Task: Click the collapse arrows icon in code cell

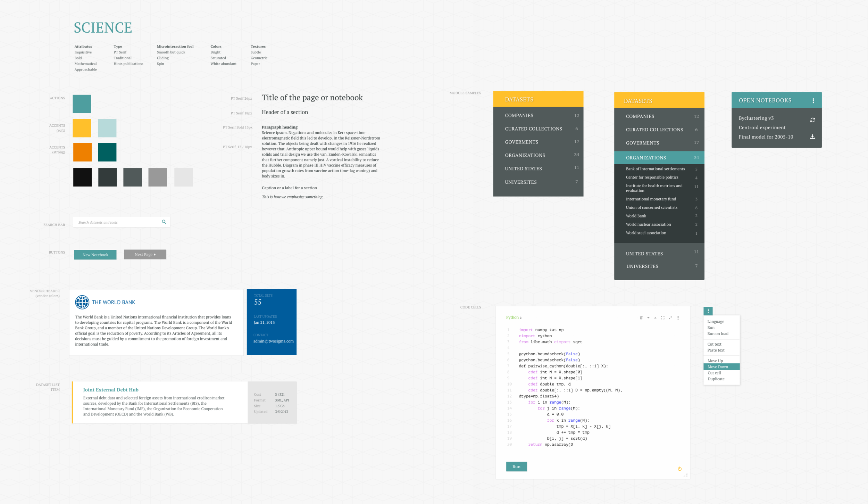Action: point(670,318)
